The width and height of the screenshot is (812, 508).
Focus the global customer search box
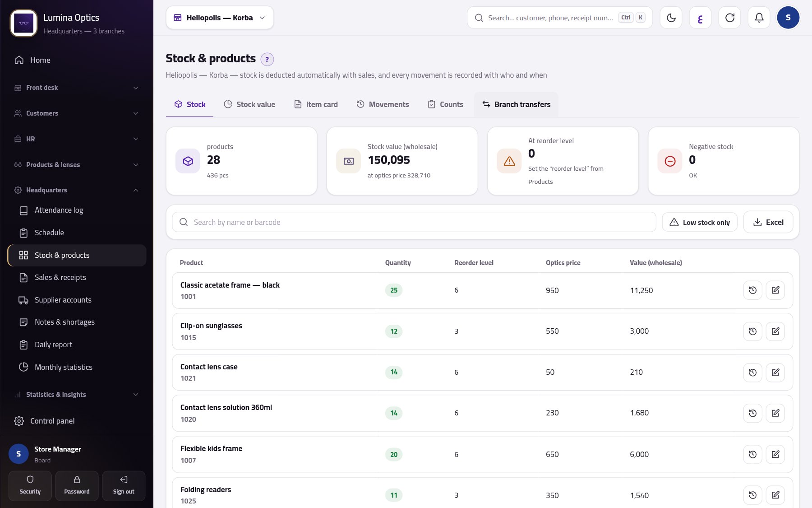(x=560, y=18)
